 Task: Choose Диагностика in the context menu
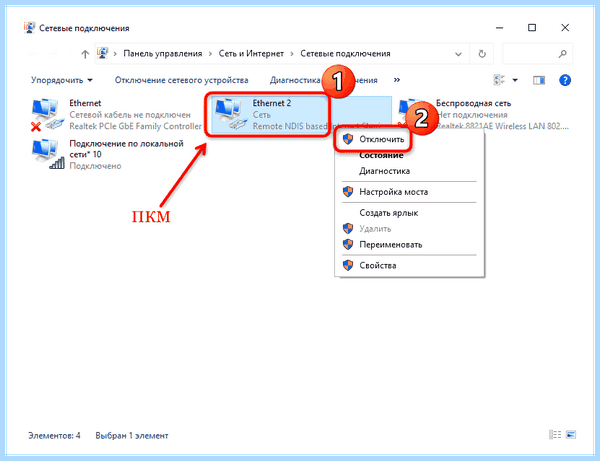(x=409, y=171)
